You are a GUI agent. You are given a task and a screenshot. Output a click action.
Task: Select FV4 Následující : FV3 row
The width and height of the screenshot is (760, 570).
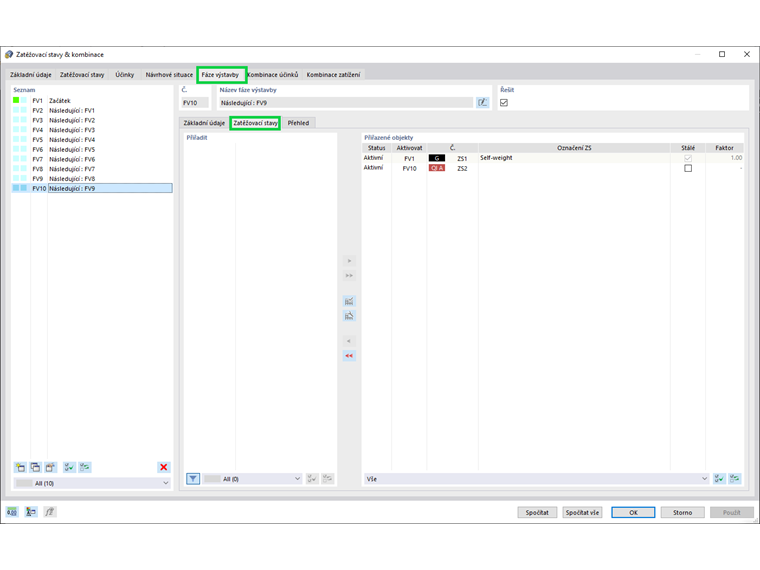92,130
